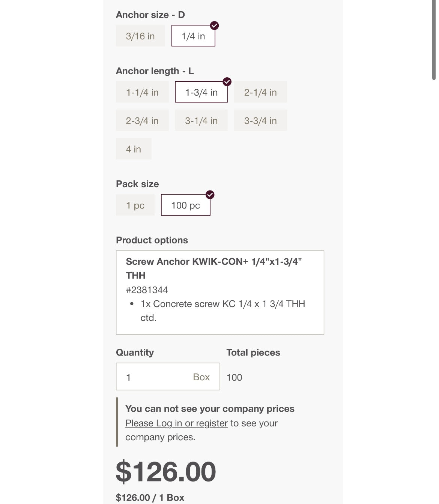Image resolution: width=439 pixels, height=504 pixels.
Task: Open the Log in or register link
Action: point(176,423)
